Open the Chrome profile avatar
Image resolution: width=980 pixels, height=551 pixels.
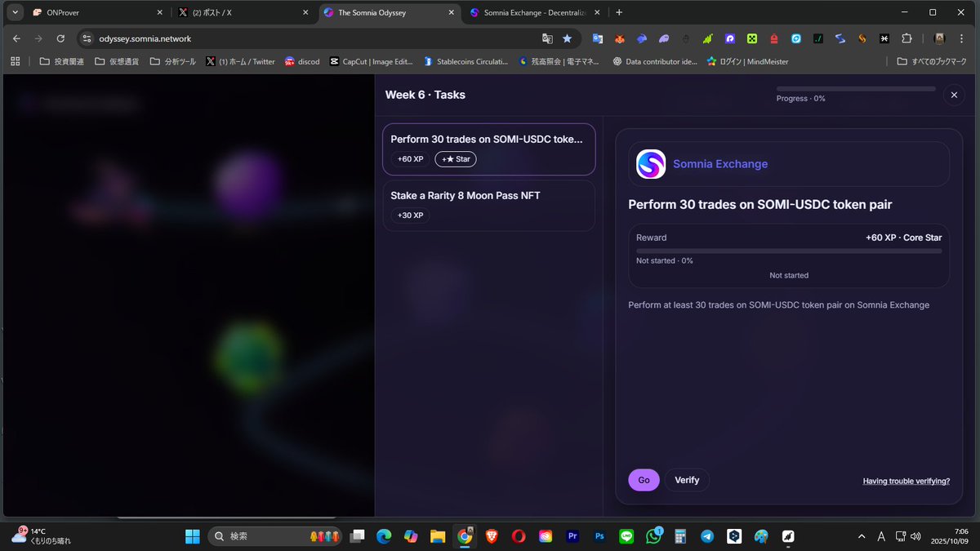[x=939, y=38]
